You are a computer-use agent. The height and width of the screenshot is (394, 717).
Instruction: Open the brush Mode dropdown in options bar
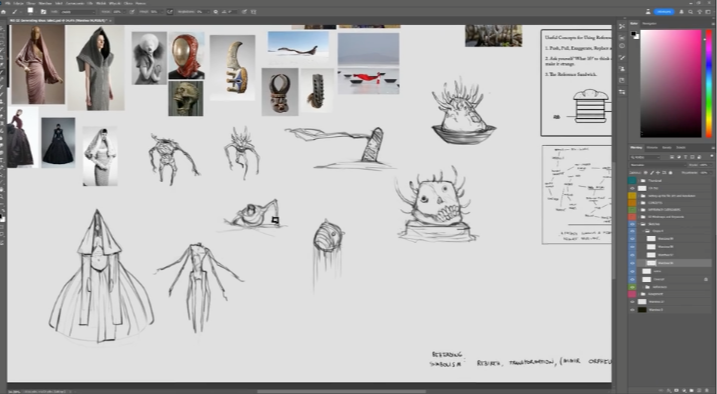click(78, 11)
